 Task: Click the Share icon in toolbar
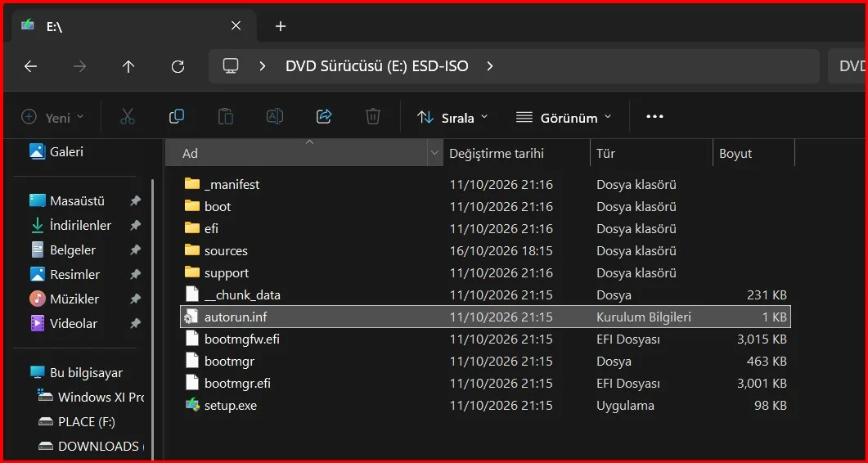click(x=324, y=116)
